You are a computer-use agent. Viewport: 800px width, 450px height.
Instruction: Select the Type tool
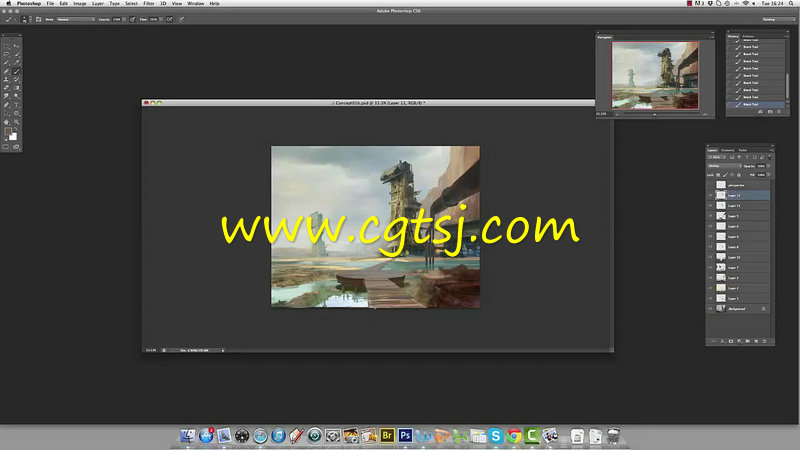coord(16,105)
